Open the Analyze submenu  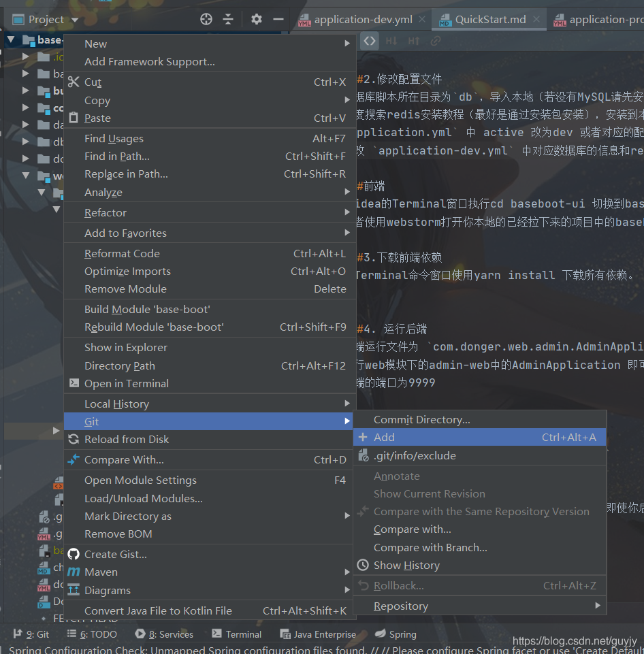coord(210,193)
